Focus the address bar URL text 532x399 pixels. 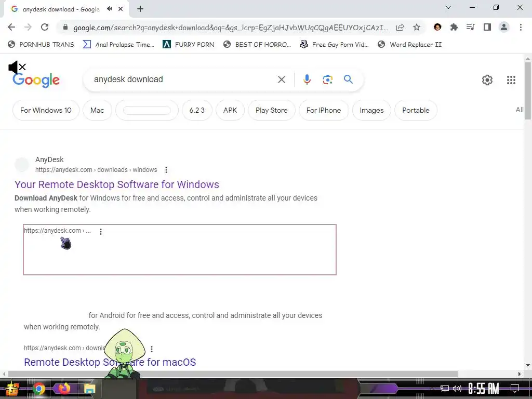tap(231, 28)
